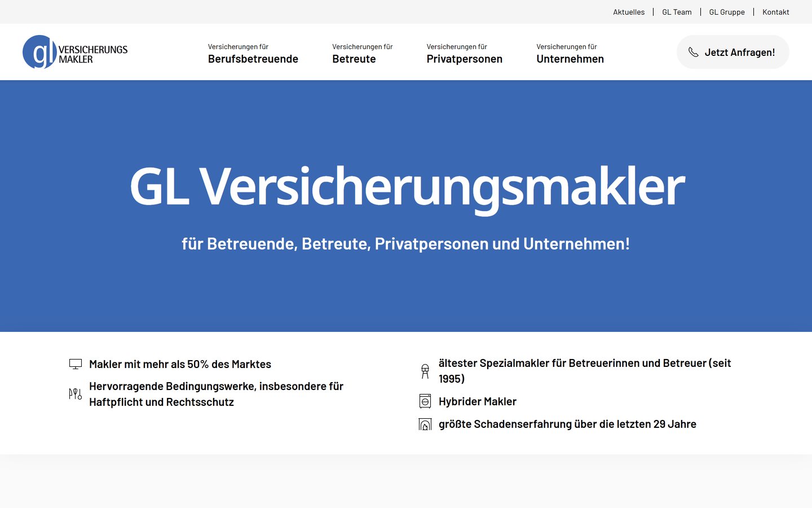Image resolution: width=812 pixels, height=508 pixels.
Task: Click the washing machine icon beside Hybrider Makler
Action: (x=425, y=401)
